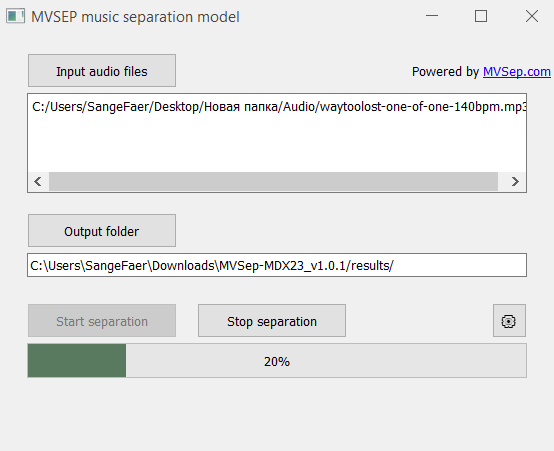Viewport: 554px width, 451px height.
Task: Minimize the MVSEP window
Action: (432, 16)
